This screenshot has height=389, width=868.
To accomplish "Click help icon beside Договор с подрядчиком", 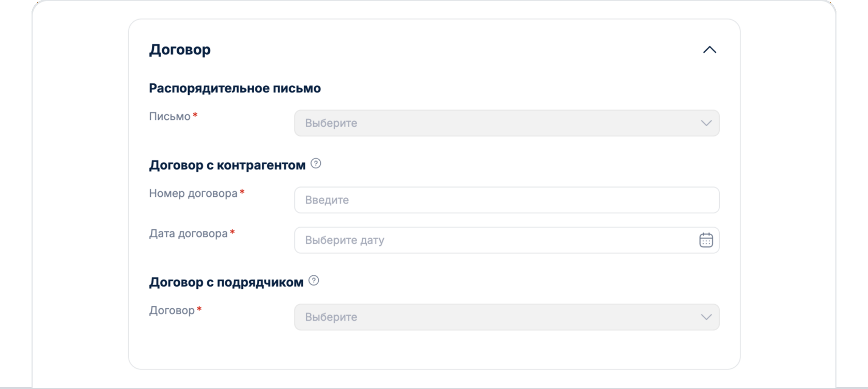I will 314,281.
